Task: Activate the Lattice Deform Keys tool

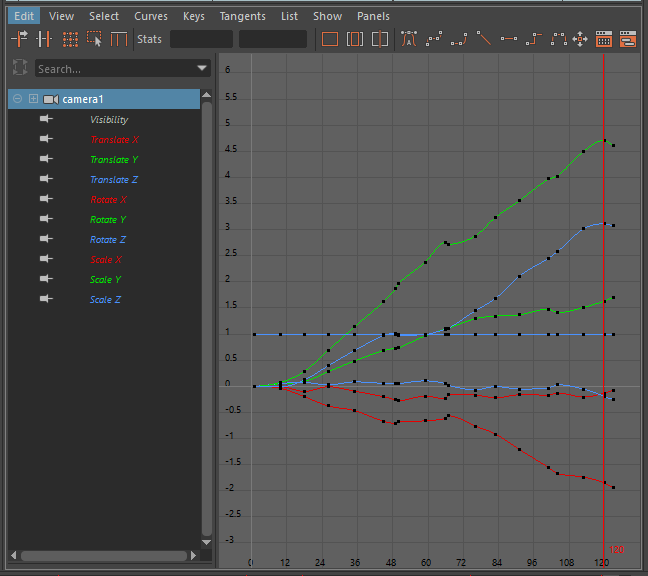Action: pos(70,39)
